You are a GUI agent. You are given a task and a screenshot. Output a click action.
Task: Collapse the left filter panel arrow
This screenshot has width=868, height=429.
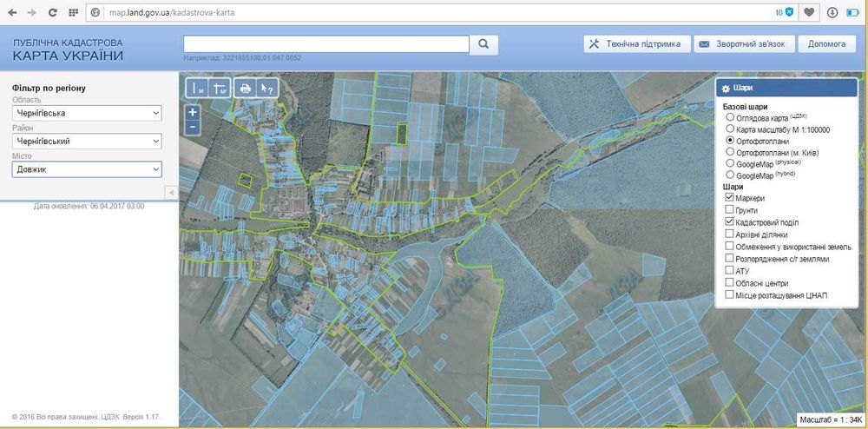(x=171, y=192)
